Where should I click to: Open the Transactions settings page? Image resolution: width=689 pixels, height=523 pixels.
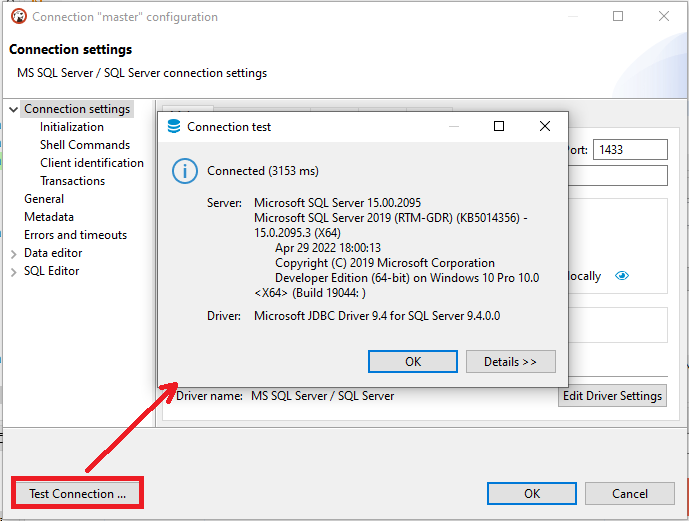click(73, 181)
